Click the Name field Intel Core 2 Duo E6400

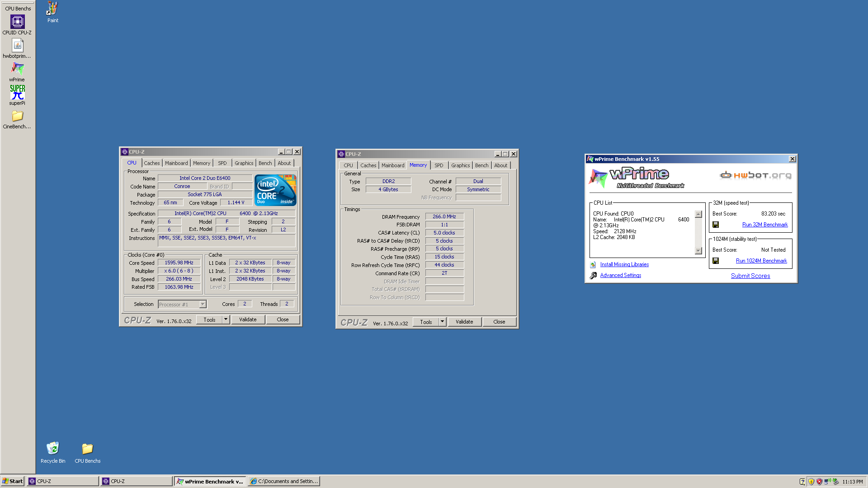tap(205, 178)
